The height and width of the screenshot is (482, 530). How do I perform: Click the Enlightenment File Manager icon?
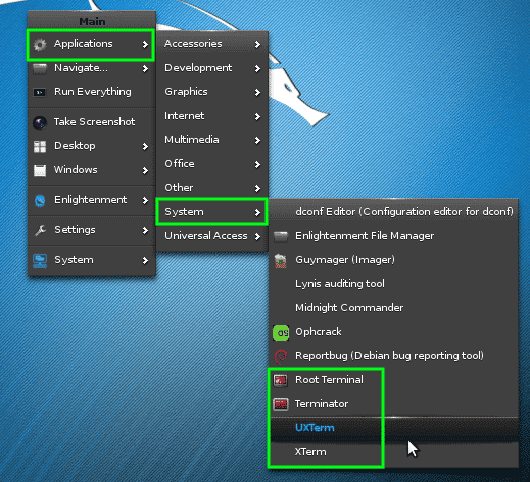281,236
